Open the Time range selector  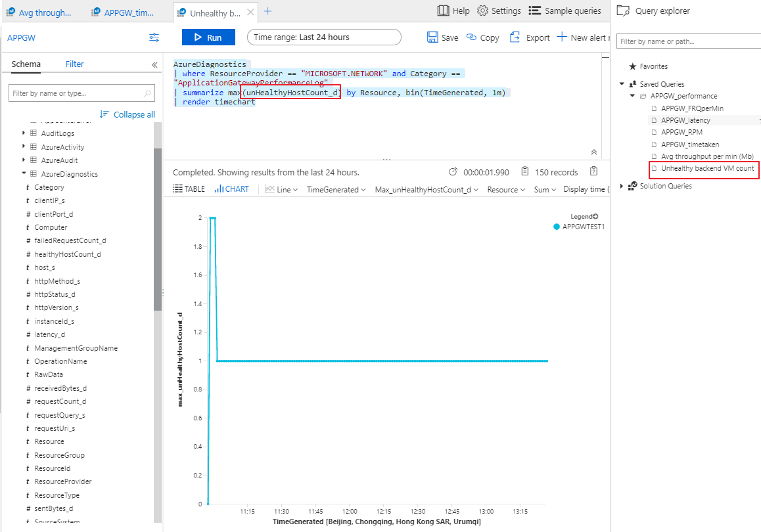click(x=324, y=37)
